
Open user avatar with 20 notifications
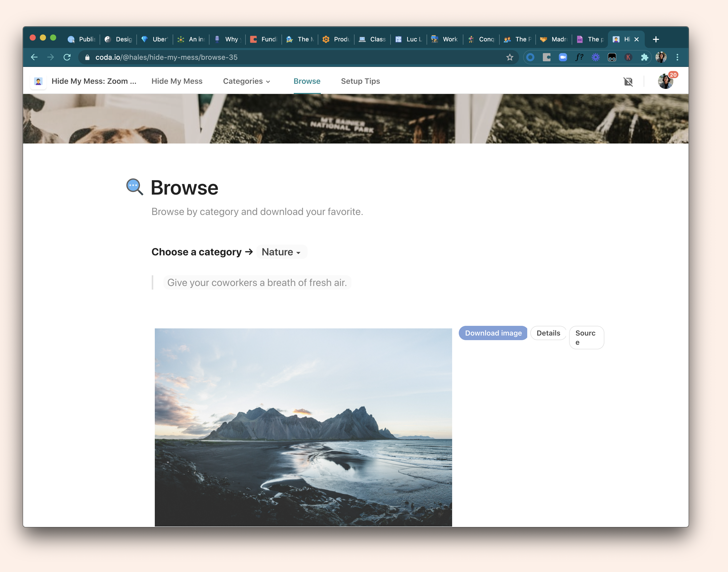(665, 81)
